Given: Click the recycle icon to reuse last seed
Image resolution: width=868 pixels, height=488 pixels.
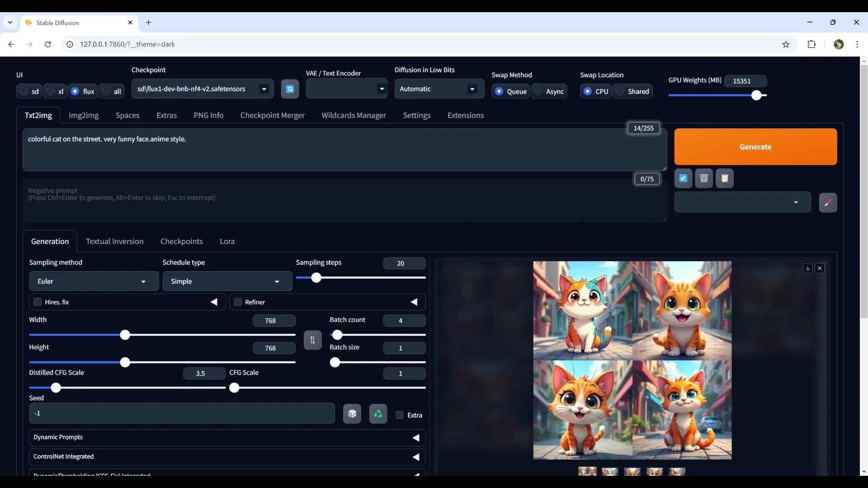Looking at the screenshot, I should (378, 413).
